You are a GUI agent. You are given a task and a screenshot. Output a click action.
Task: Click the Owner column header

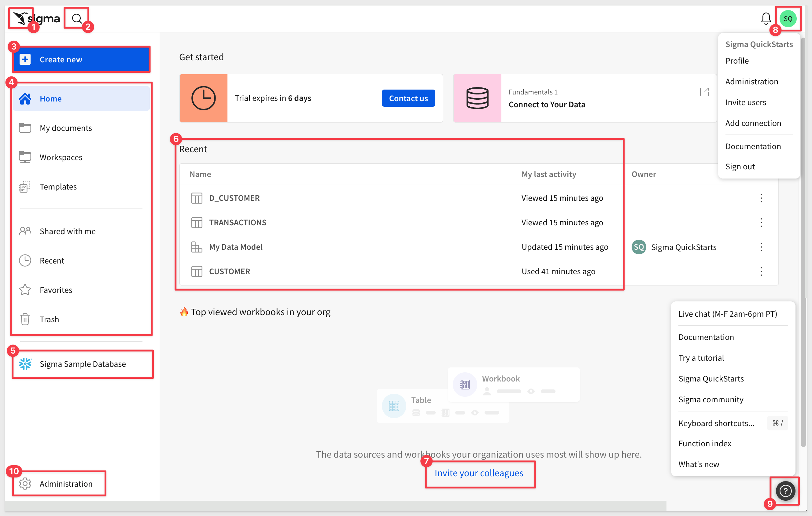[x=644, y=174]
